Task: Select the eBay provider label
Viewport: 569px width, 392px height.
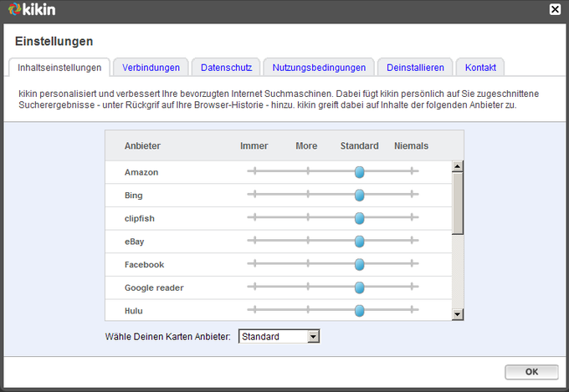Action: point(134,242)
